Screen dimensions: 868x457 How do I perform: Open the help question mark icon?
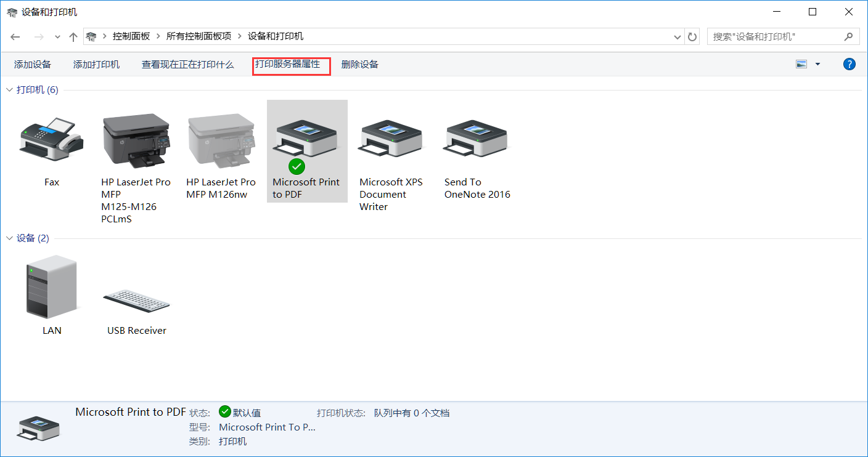(x=850, y=64)
